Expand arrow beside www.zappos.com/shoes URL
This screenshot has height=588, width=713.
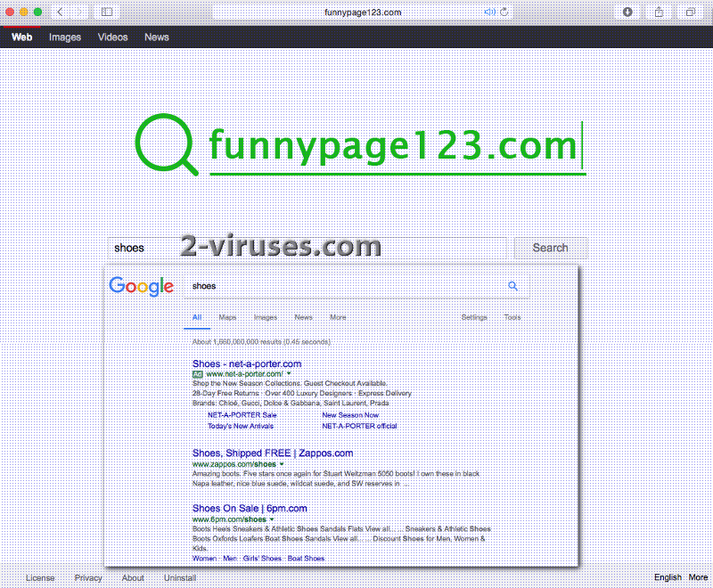[282, 464]
